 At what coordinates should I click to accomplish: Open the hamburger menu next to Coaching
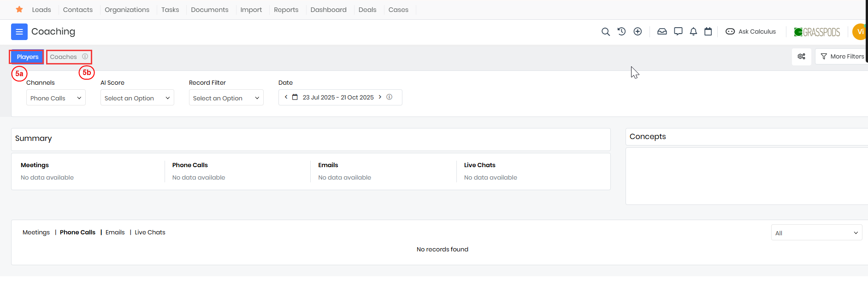pyautogui.click(x=19, y=32)
